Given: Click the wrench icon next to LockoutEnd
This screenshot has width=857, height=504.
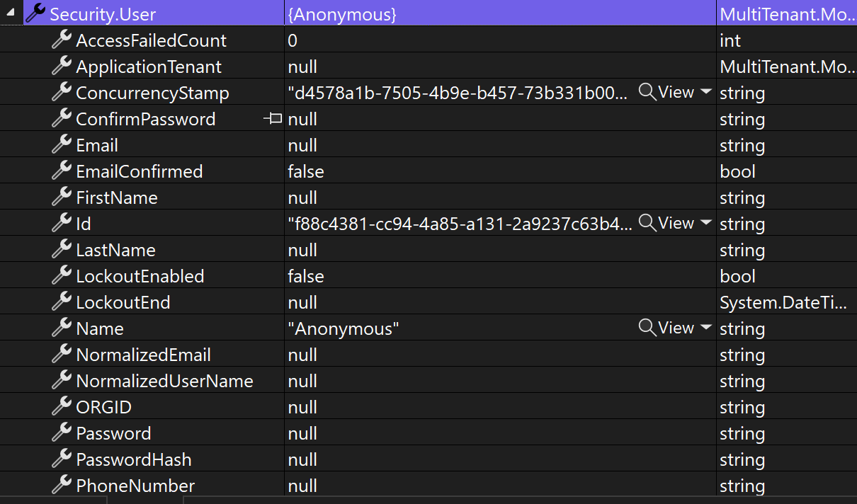Looking at the screenshot, I should [62, 302].
